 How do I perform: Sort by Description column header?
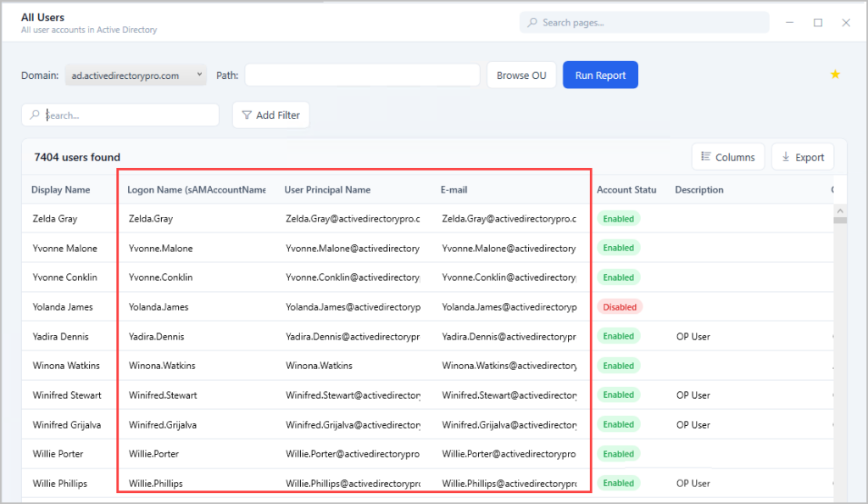(x=698, y=189)
